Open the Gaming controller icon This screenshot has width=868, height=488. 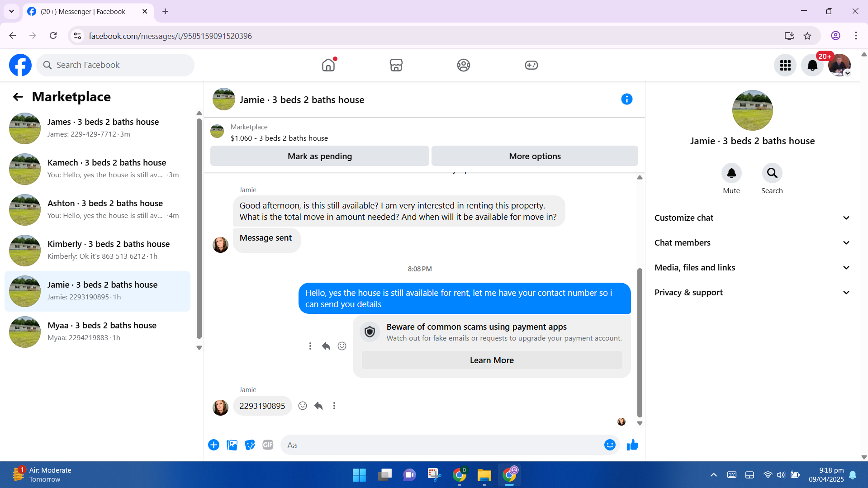[x=531, y=65]
